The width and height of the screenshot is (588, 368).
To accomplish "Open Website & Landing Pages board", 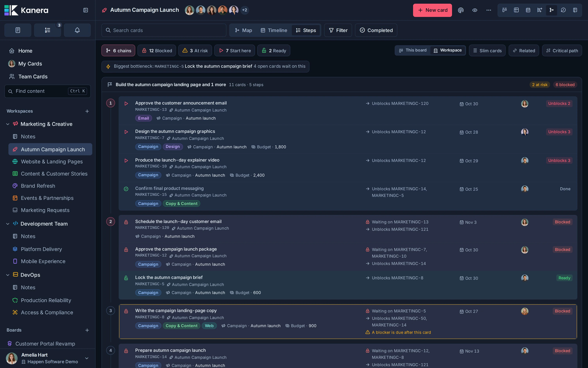I will (50, 162).
